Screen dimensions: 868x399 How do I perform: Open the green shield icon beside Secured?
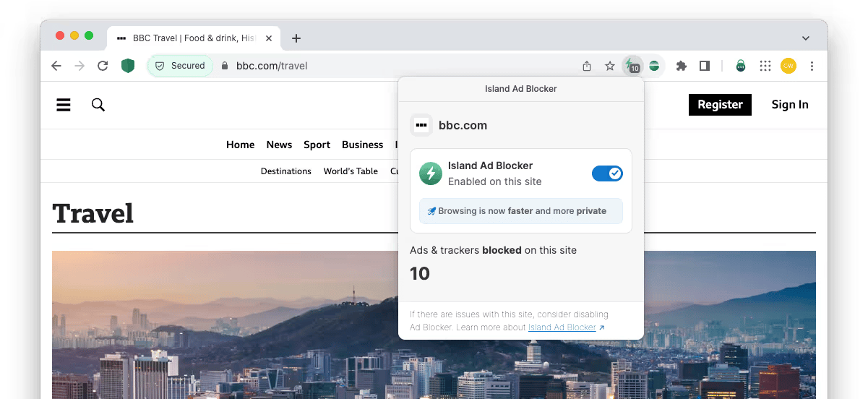[128, 66]
